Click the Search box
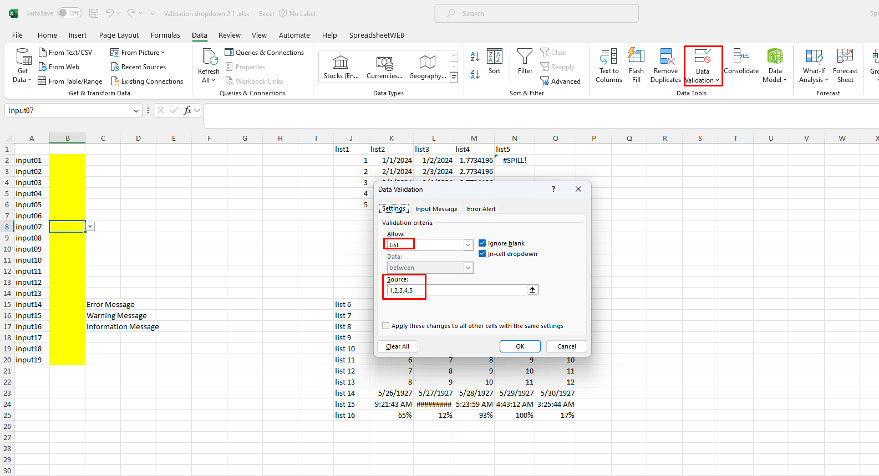Image resolution: width=879 pixels, height=476 pixels. click(x=536, y=13)
